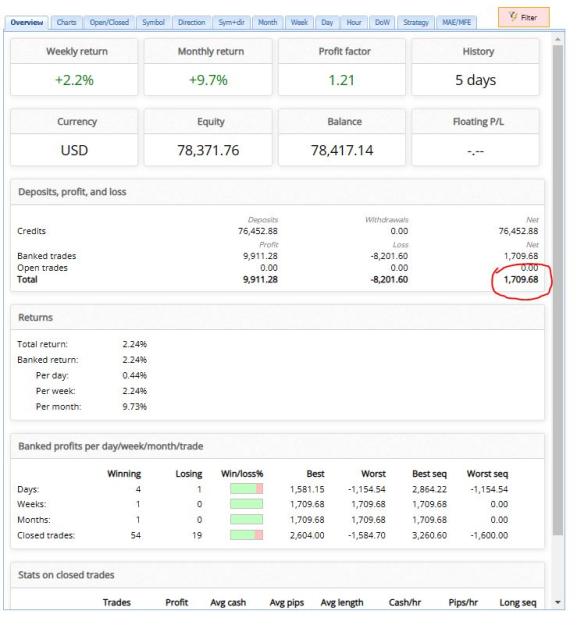Open the MAE/MFE tab
The height and width of the screenshot is (625, 577).
click(457, 22)
